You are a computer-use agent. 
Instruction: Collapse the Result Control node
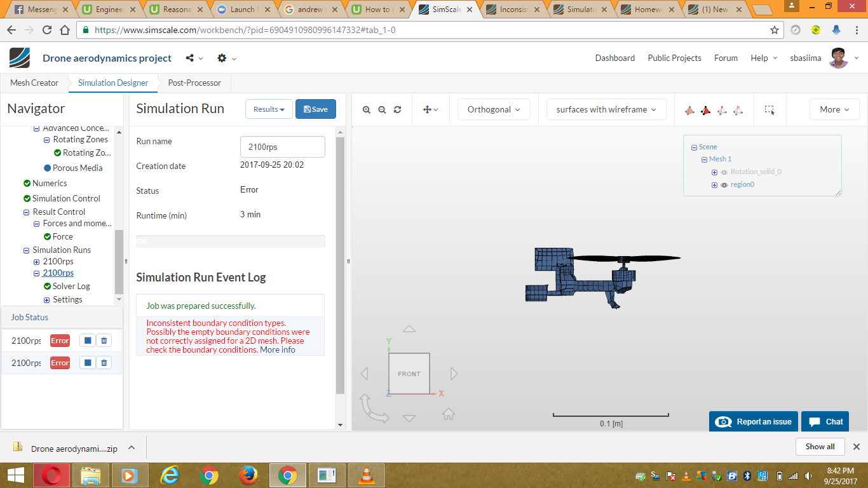[27, 212]
